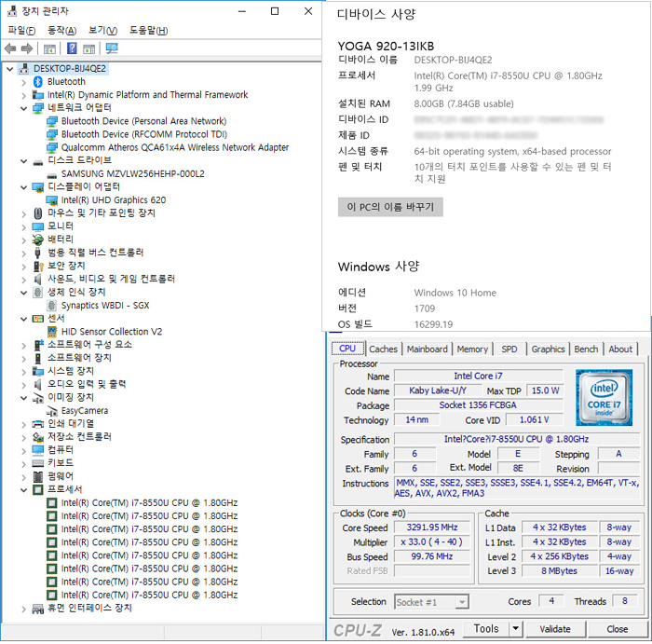Maximize the 장치 관리자 window

(275, 11)
